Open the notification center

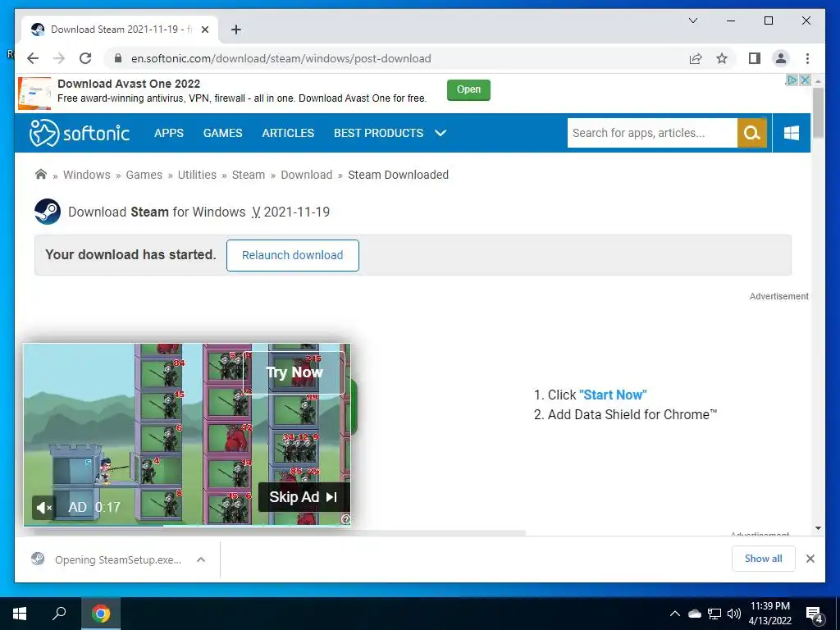(x=815, y=614)
